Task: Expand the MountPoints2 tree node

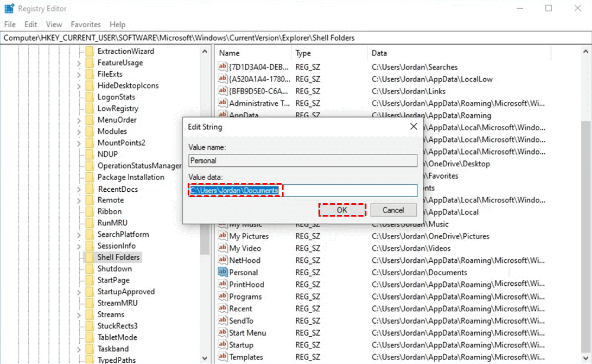Action: pos(79,143)
